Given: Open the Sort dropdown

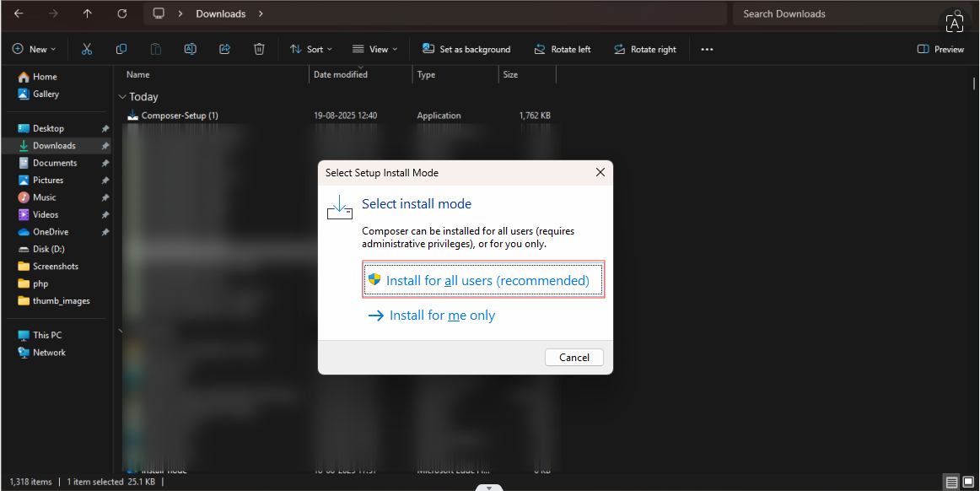Looking at the screenshot, I should (310, 50).
